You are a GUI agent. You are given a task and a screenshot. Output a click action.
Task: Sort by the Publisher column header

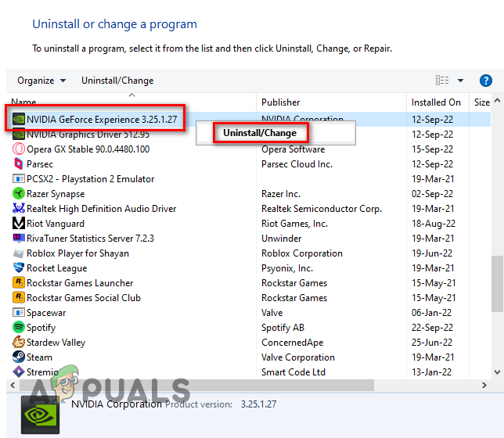pos(280,102)
